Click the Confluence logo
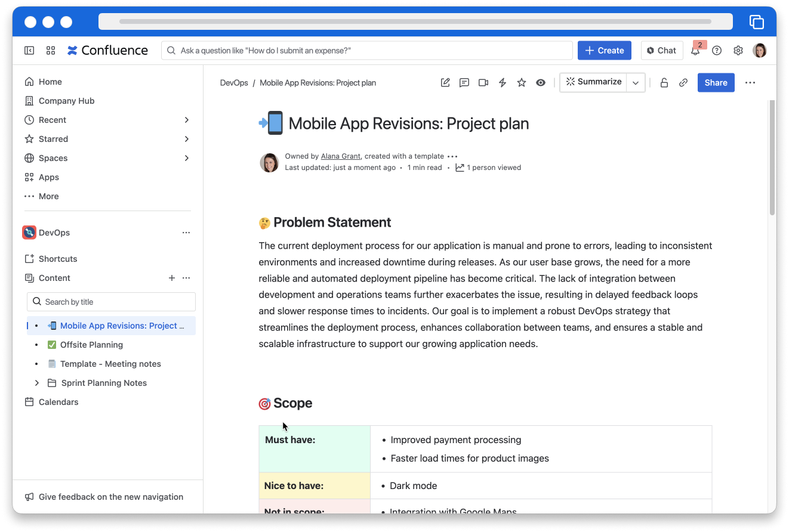Screen dimensions: 789x532 tap(107, 51)
